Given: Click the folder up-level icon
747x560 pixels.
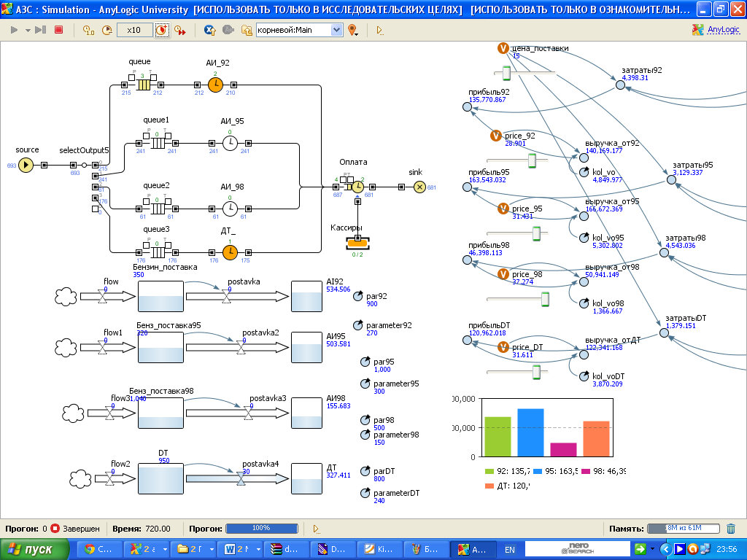Looking at the screenshot, I should [x=247, y=30].
